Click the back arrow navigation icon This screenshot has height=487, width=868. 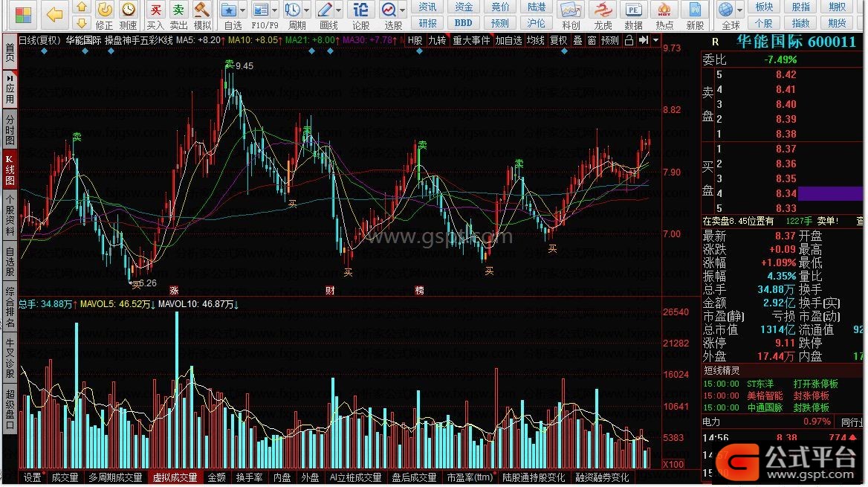coord(54,15)
